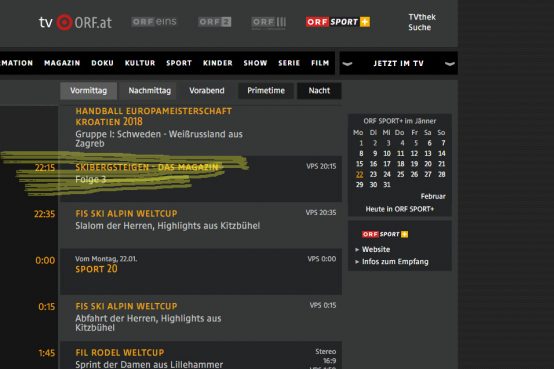Open the SPORT category in navigation bar
The height and width of the screenshot is (369, 554).
(179, 63)
